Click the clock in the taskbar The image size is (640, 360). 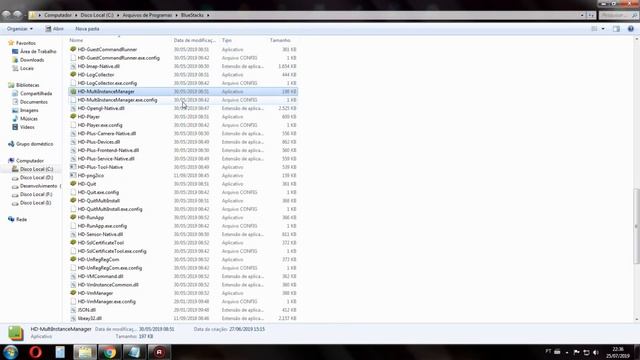coord(618,352)
